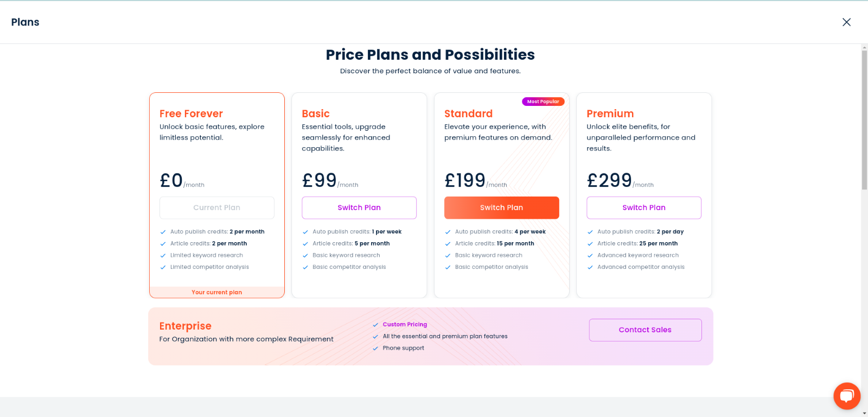This screenshot has height=417, width=868.
Task: Click the checkmark next to Limited keyword research
Action: pos(163,255)
